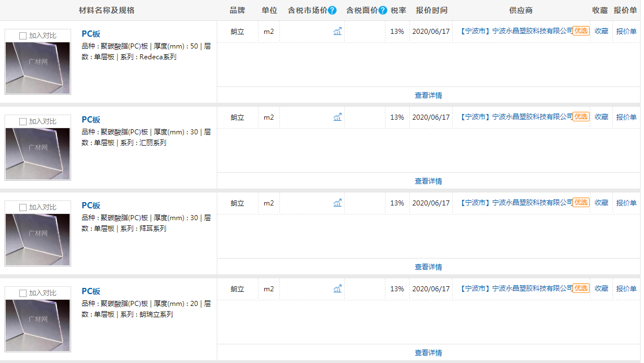Open price trend chart for 拜耳系列 row

pos(337,203)
